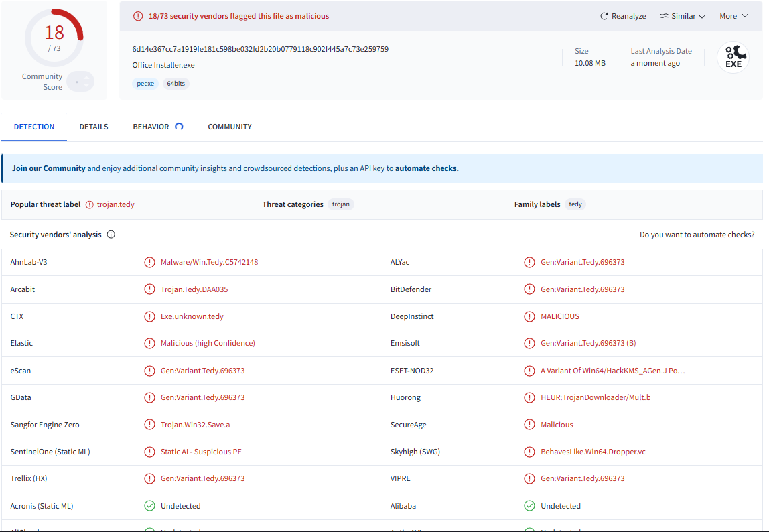Click the 64bits tag
This screenshot has height=532, width=769.
[176, 84]
